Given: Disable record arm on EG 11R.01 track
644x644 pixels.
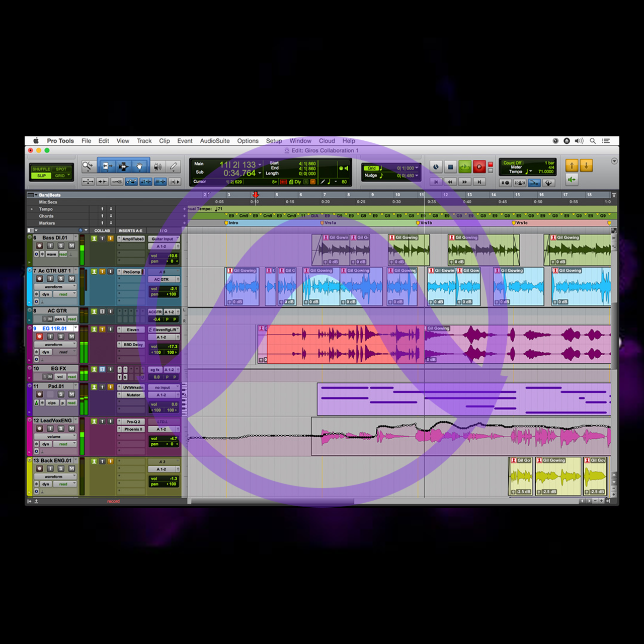Looking at the screenshot, I should coord(39,337).
